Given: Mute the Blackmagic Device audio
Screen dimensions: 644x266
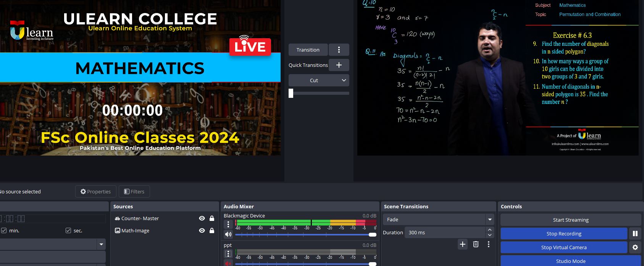Looking at the screenshot, I should 228,234.
